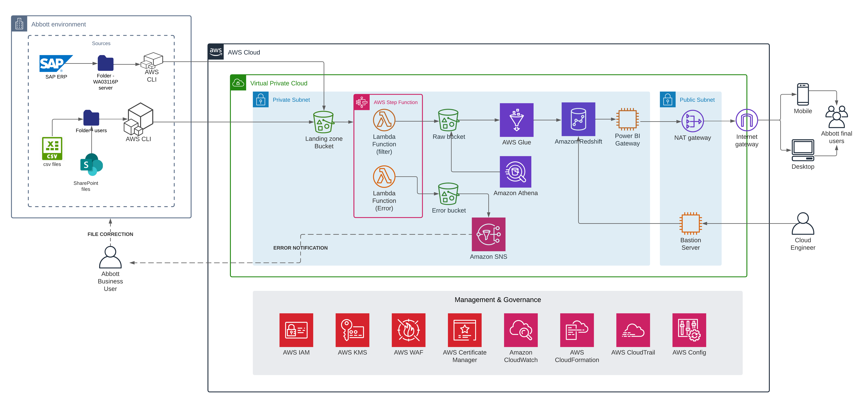Click the Lambda Function (Error) icon
The height and width of the screenshot is (409, 868).
384,177
